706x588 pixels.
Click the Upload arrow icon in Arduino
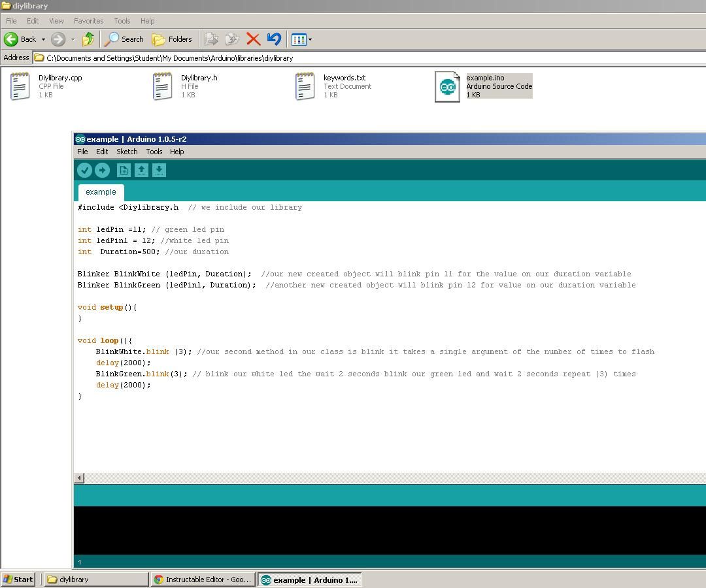tap(103, 170)
